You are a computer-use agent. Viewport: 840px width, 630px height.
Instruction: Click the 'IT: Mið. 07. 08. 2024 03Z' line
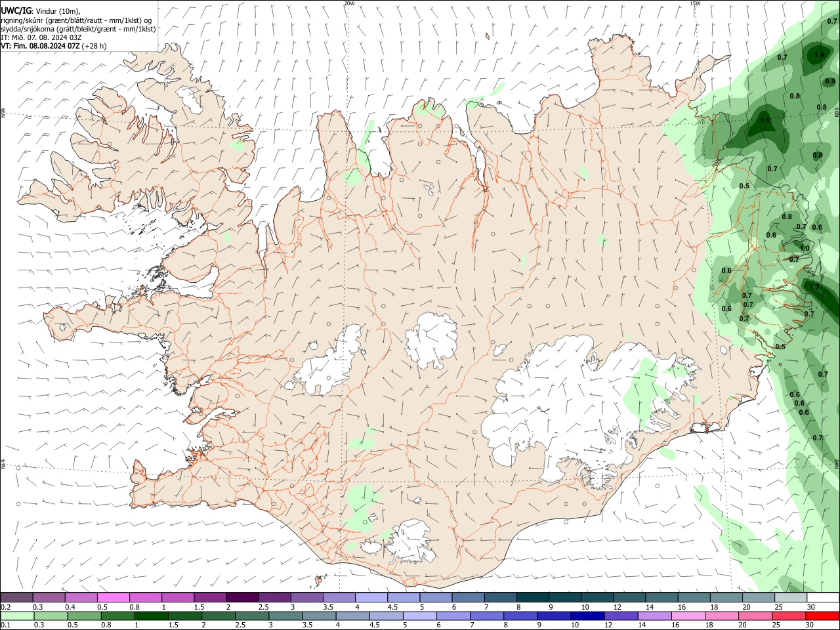(x=41, y=37)
